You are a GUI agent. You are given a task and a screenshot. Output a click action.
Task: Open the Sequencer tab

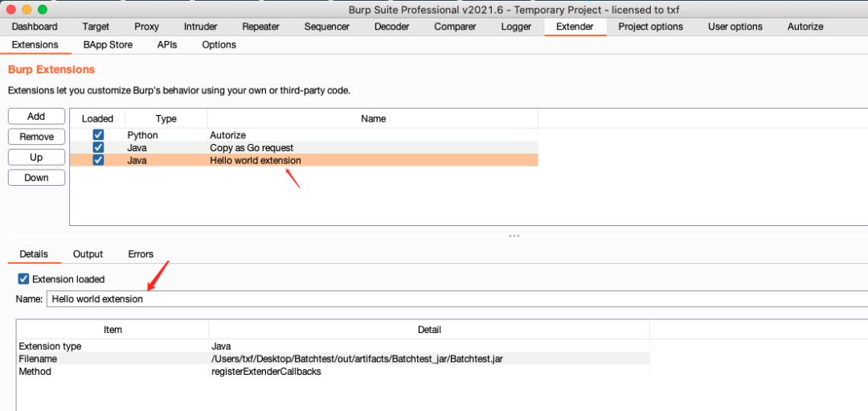pyautogui.click(x=326, y=27)
